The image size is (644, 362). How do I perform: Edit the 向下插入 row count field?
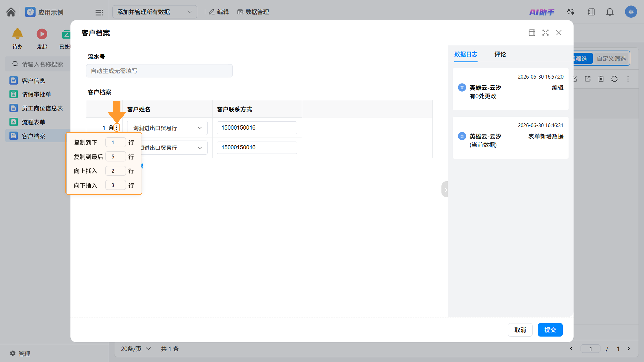pos(116,185)
